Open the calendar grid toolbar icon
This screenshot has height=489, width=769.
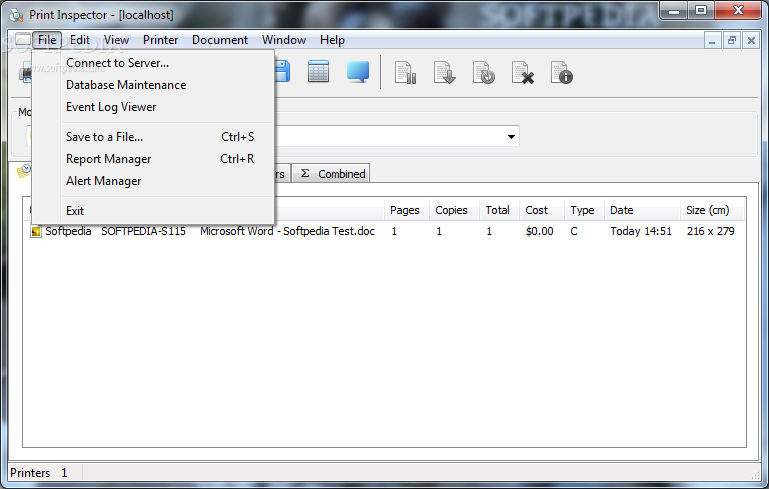pos(318,72)
